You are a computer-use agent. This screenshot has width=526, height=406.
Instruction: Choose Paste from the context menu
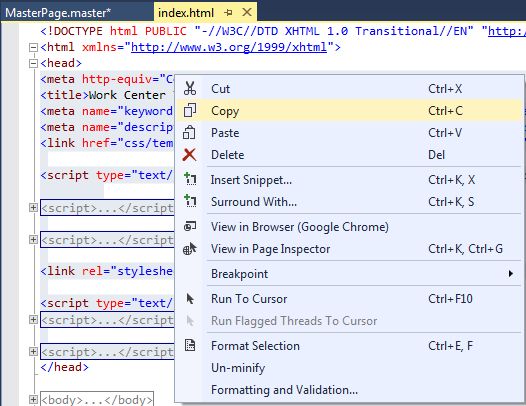coord(349,133)
